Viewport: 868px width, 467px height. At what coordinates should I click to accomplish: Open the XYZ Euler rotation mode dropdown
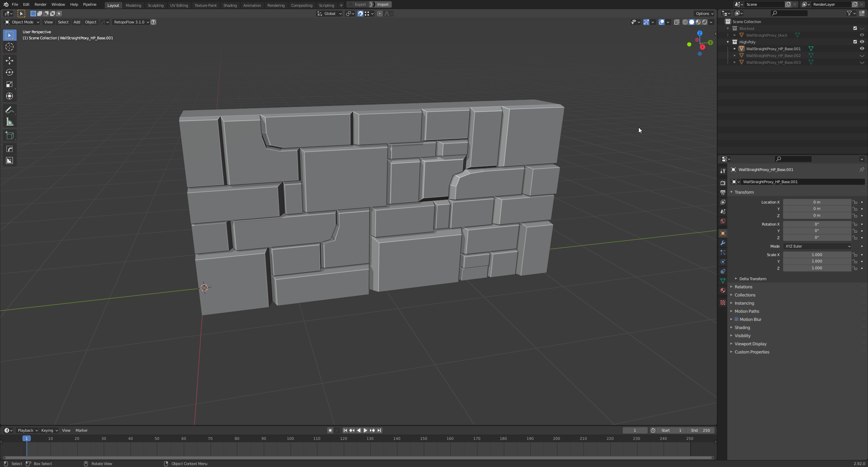pyautogui.click(x=817, y=246)
